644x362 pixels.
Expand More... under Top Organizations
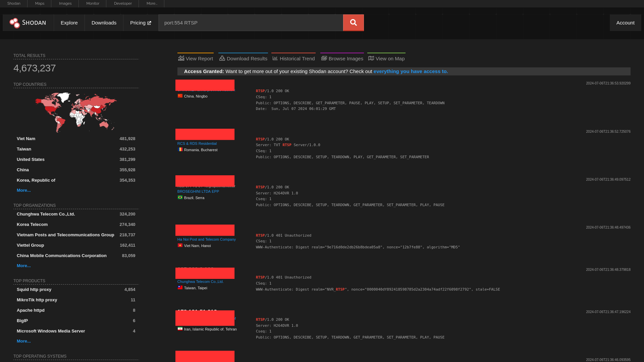click(x=23, y=265)
